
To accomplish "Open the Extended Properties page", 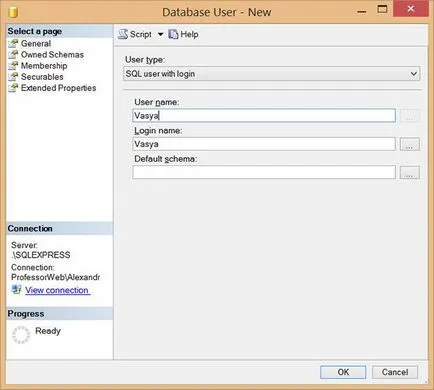I will click(58, 88).
